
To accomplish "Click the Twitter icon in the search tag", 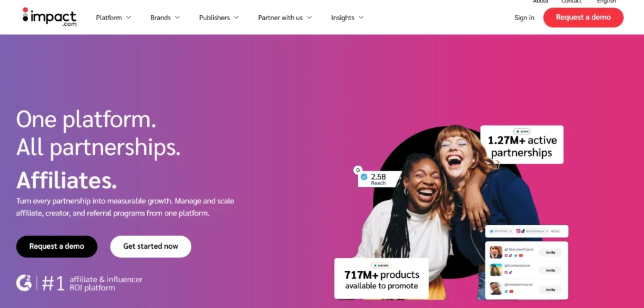I will point(491,231).
